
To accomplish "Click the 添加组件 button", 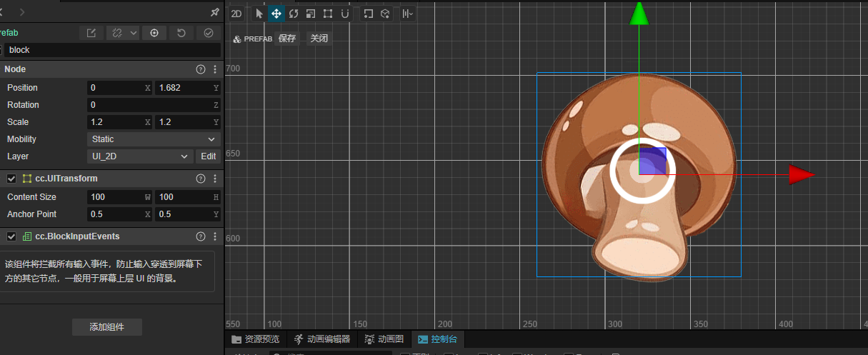I will (107, 327).
